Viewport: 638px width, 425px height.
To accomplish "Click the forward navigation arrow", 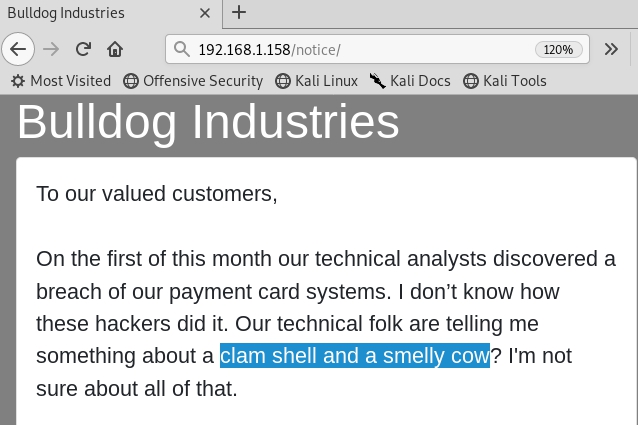I will point(51,49).
